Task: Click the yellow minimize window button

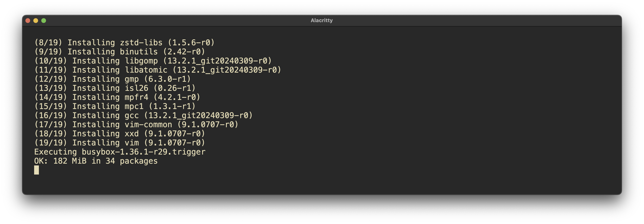Action: [x=36, y=21]
